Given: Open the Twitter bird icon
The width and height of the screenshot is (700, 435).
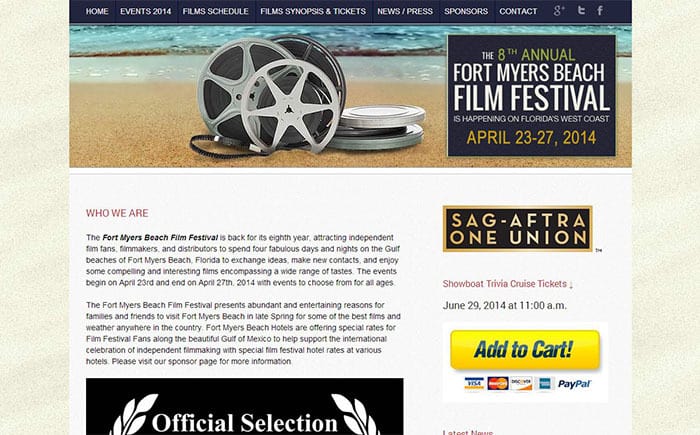Looking at the screenshot, I should coord(581,10).
